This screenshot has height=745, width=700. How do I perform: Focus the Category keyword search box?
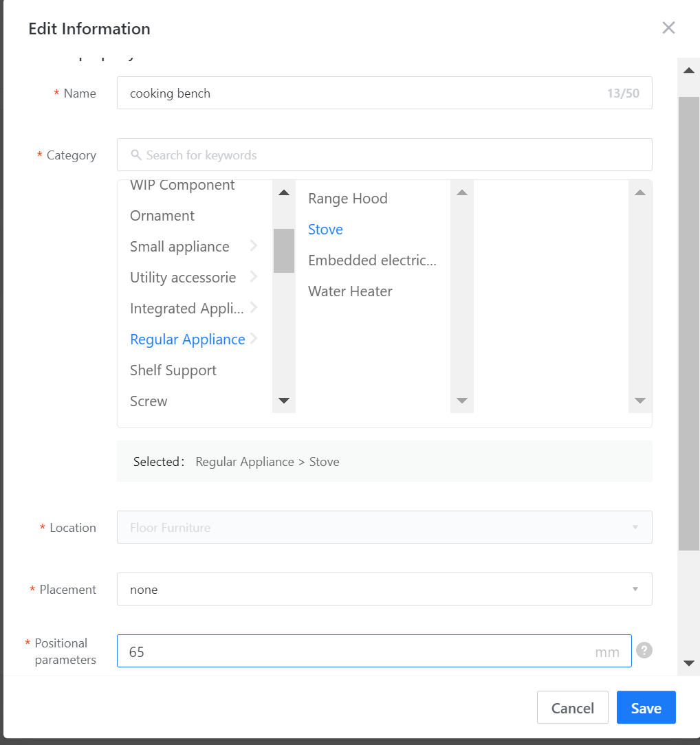[x=392, y=155]
